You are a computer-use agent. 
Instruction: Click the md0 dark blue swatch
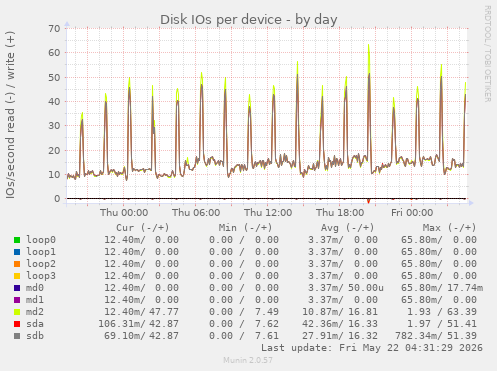[x=17, y=288]
